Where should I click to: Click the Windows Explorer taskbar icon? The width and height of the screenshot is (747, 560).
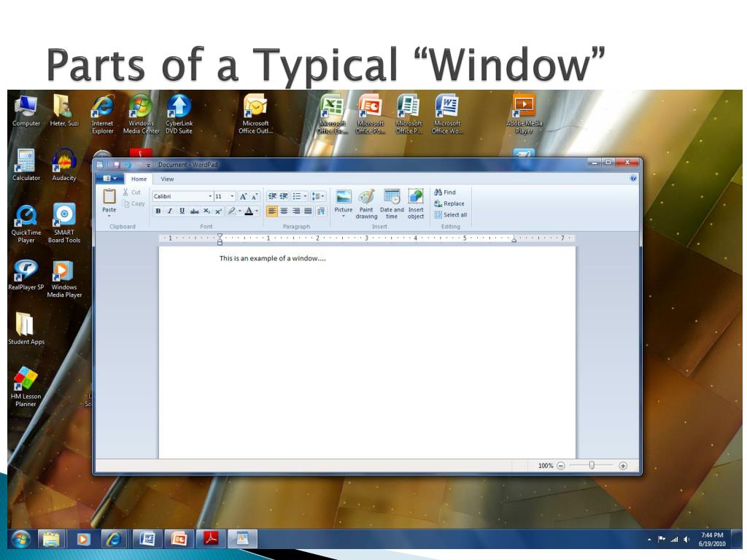tap(52, 539)
